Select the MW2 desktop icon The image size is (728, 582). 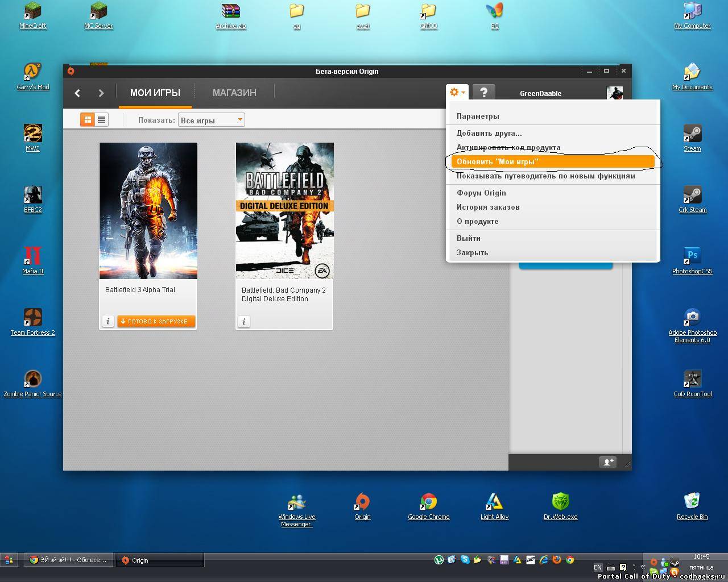33,138
